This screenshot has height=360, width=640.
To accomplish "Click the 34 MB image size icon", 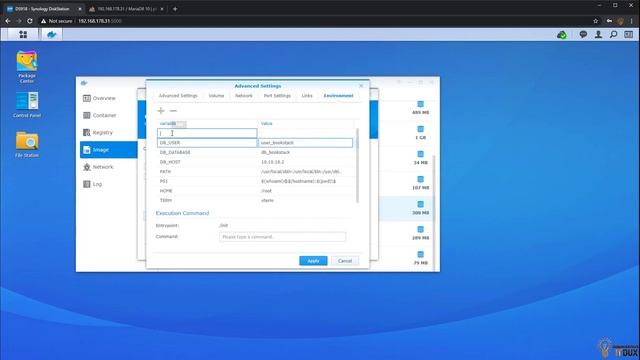I will (420, 154).
